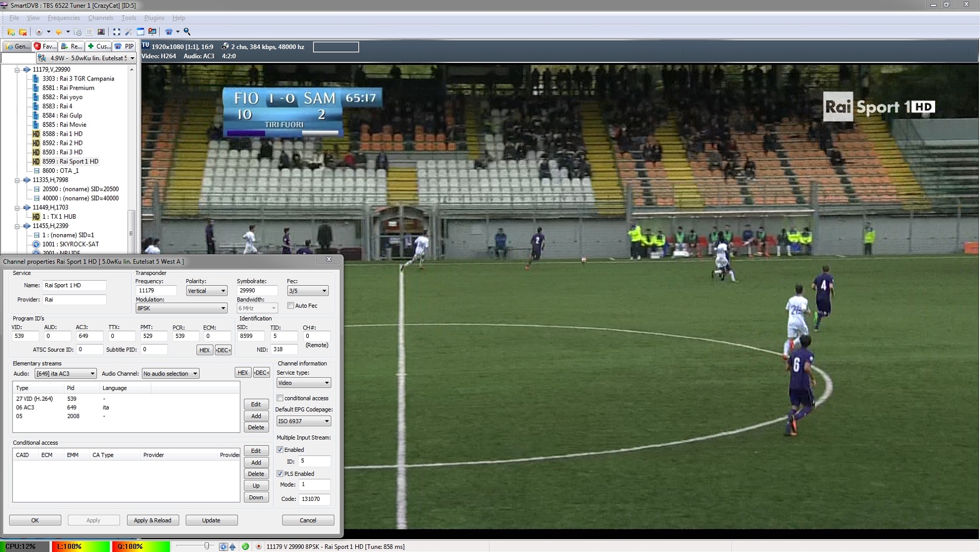This screenshot has width=980, height=552.
Task: Collapse the 11455,H,2399 transponder node
Action: (x=17, y=226)
